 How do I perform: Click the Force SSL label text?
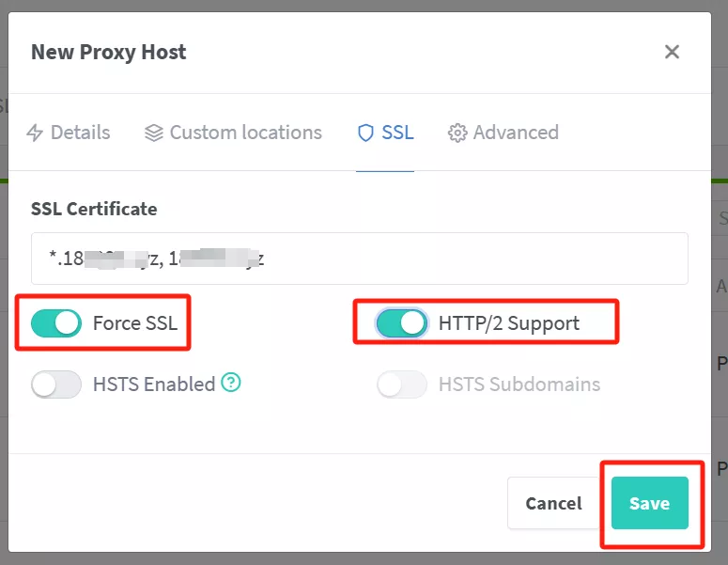tap(135, 323)
